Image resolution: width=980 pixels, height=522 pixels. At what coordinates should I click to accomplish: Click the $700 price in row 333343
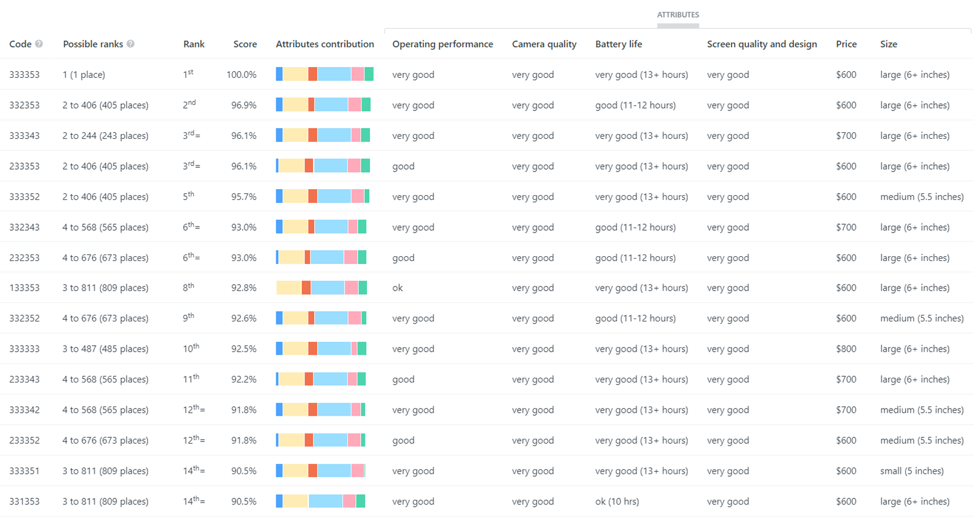846,136
